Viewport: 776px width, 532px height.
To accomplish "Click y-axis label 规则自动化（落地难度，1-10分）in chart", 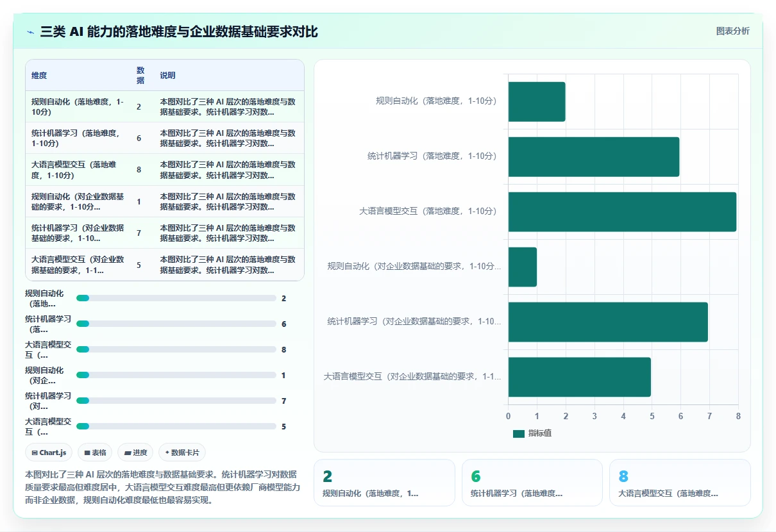I will click(x=436, y=101).
